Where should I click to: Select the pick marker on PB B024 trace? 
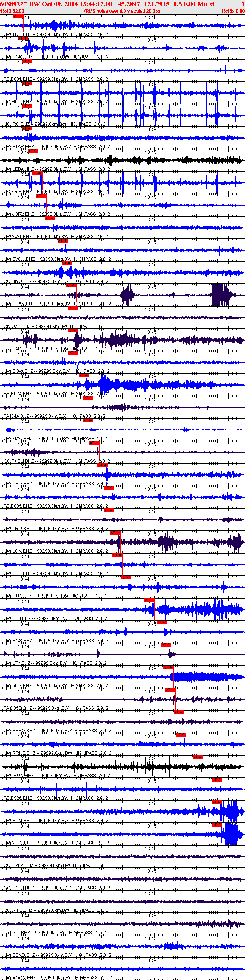pos(84,375)
